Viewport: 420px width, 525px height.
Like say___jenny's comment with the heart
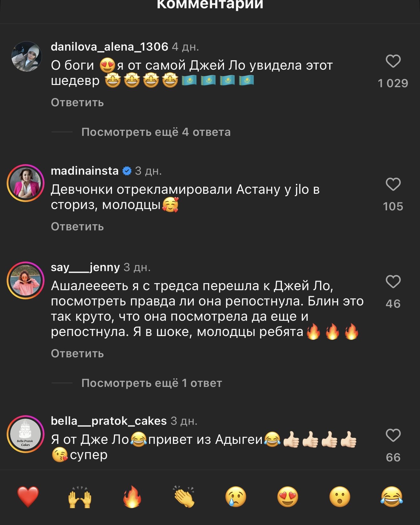(393, 282)
